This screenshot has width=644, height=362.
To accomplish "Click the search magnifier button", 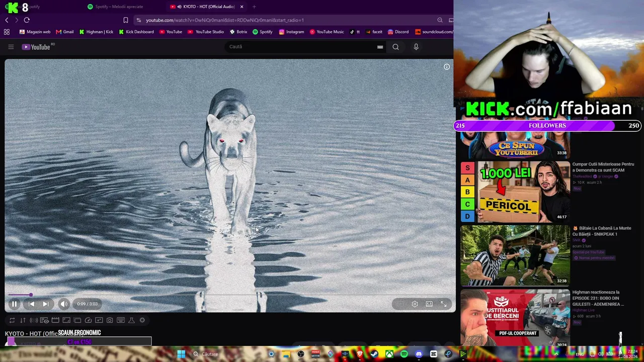I will coord(395,47).
